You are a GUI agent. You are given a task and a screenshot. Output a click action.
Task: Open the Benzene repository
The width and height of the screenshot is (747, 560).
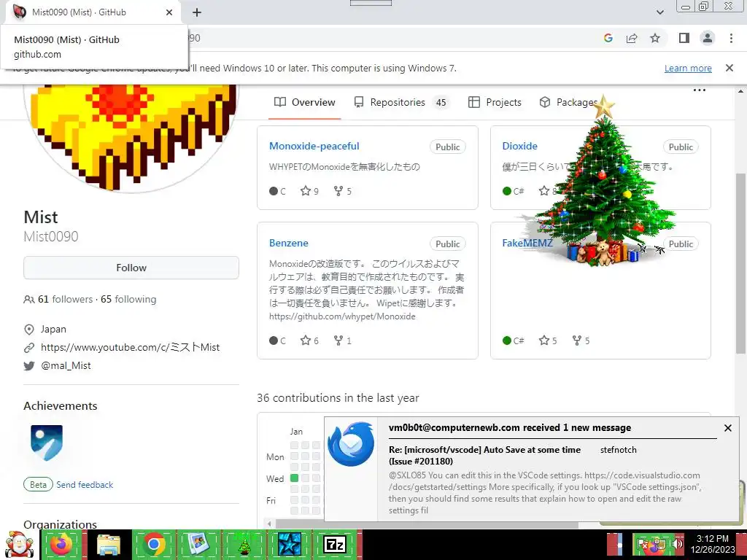pos(289,243)
